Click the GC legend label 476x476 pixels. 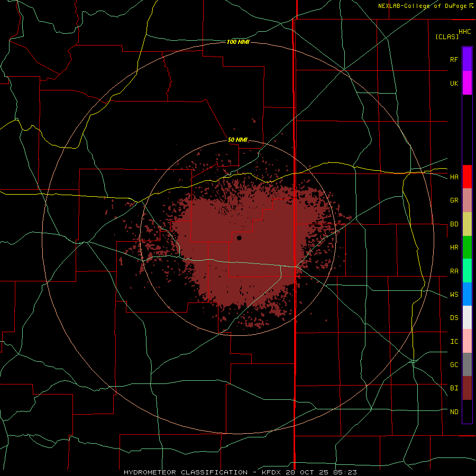click(x=454, y=365)
